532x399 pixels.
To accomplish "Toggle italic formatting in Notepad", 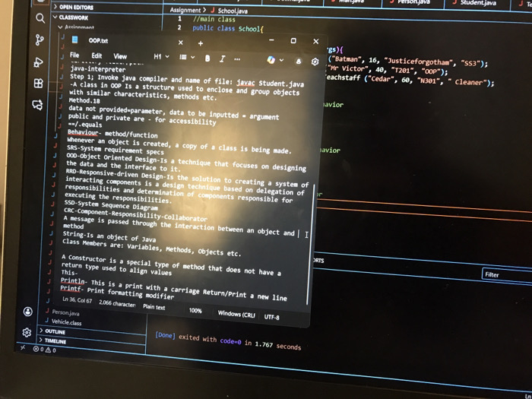I will tap(222, 59).
